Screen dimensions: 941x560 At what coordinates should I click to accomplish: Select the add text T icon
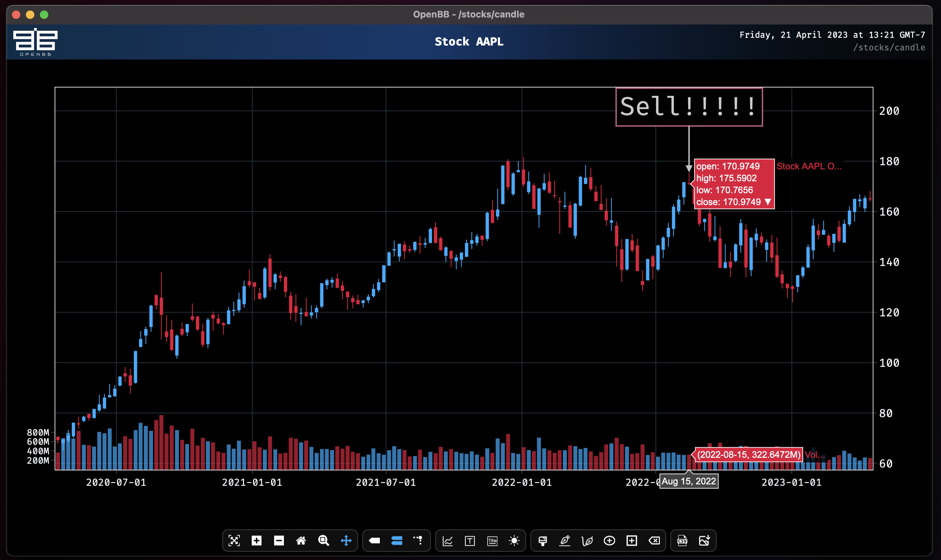point(470,541)
